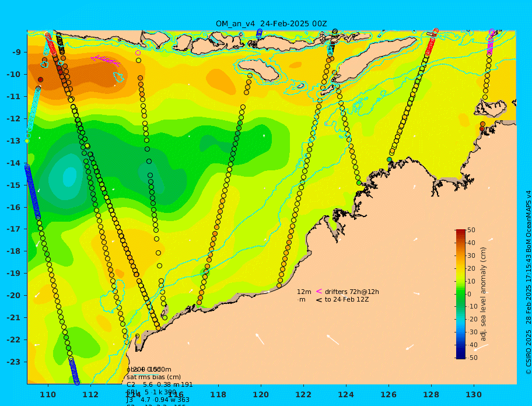Image resolution: width=532 pixels, height=406 pixels.
Task: Click the title 'OM_an_v4 24-Feb-2025 00Z'
Action: pos(271,24)
